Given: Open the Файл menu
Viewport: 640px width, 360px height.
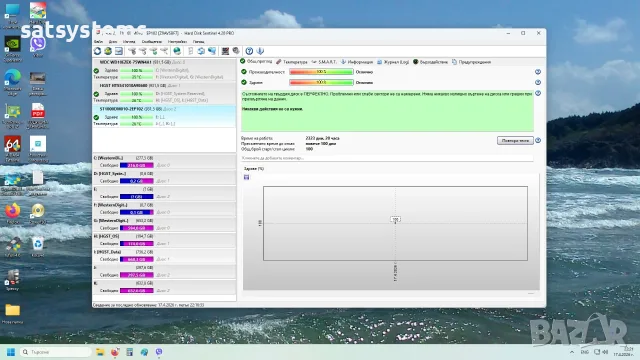Looking at the screenshot, I should (98, 42).
